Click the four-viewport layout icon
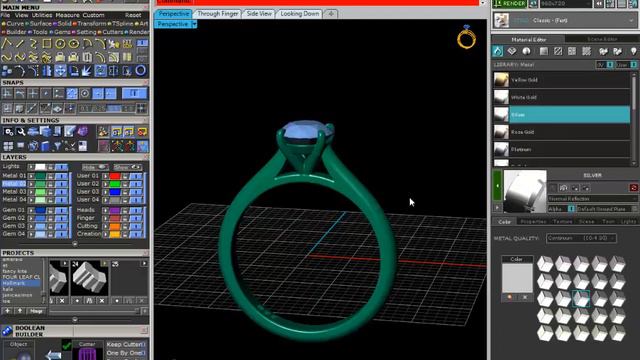This screenshot has width=640, height=360. tap(8, 146)
